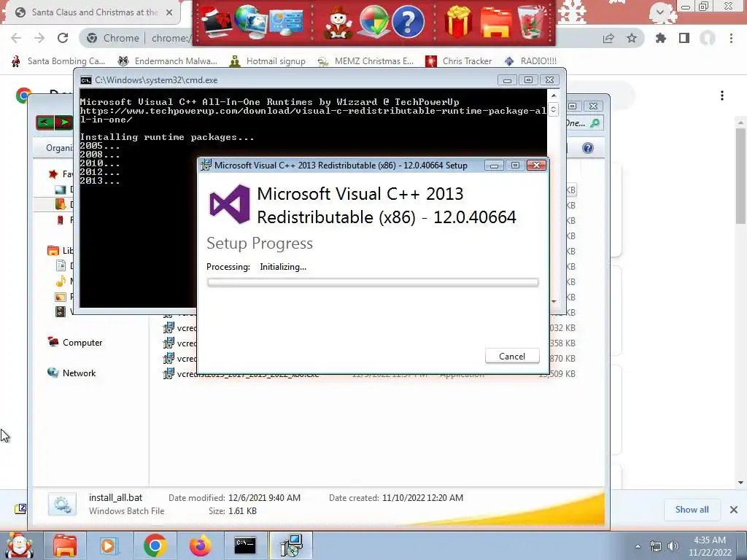Cancel the Visual C++ 2013 setup
The image size is (747, 560).
point(512,356)
